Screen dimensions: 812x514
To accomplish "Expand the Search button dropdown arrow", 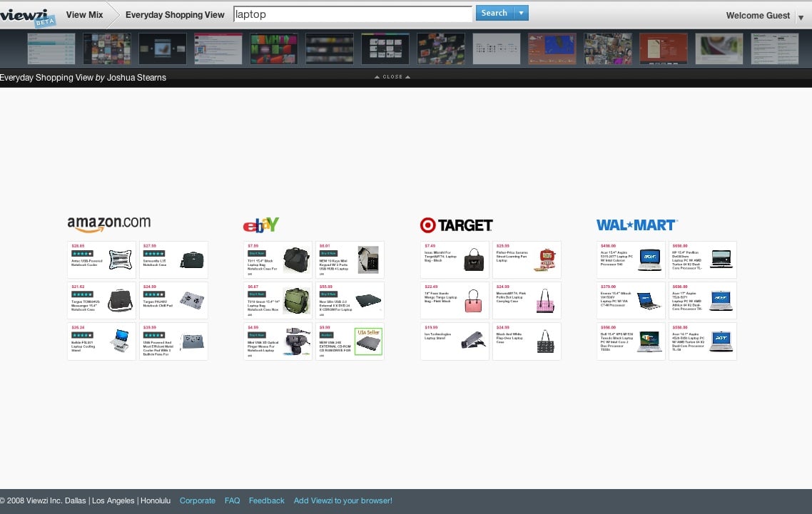I will pyautogui.click(x=521, y=13).
